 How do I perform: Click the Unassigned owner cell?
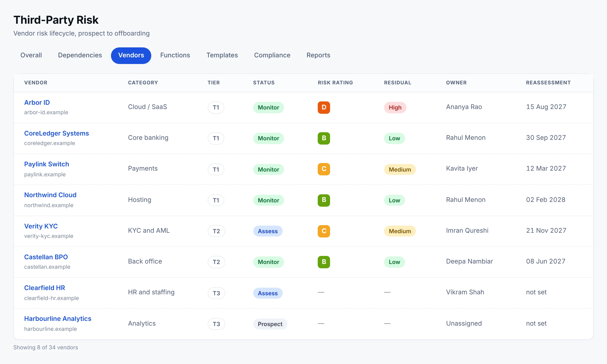click(464, 323)
